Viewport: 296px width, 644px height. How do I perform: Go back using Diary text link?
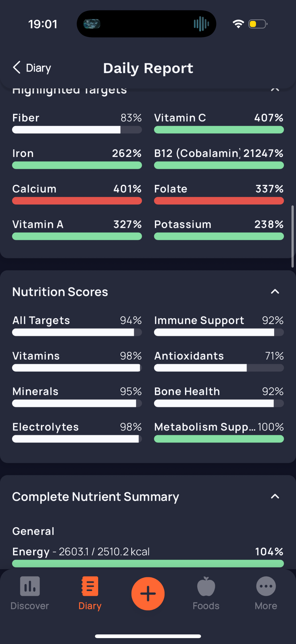(39, 68)
